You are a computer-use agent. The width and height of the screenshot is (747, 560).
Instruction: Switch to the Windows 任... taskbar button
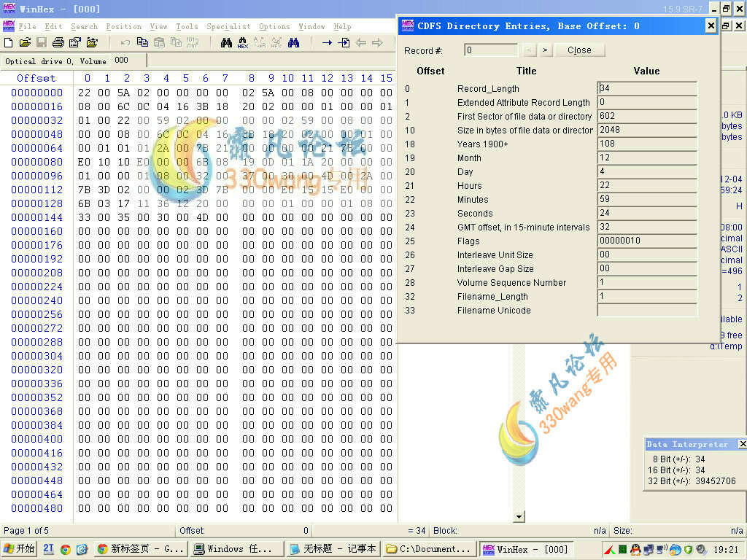pyautogui.click(x=237, y=549)
